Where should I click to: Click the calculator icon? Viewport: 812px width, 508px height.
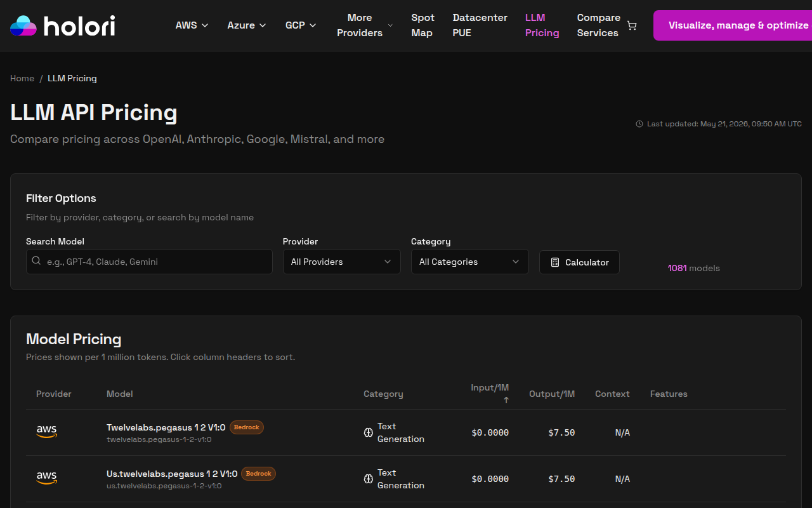[x=555, y=262]
